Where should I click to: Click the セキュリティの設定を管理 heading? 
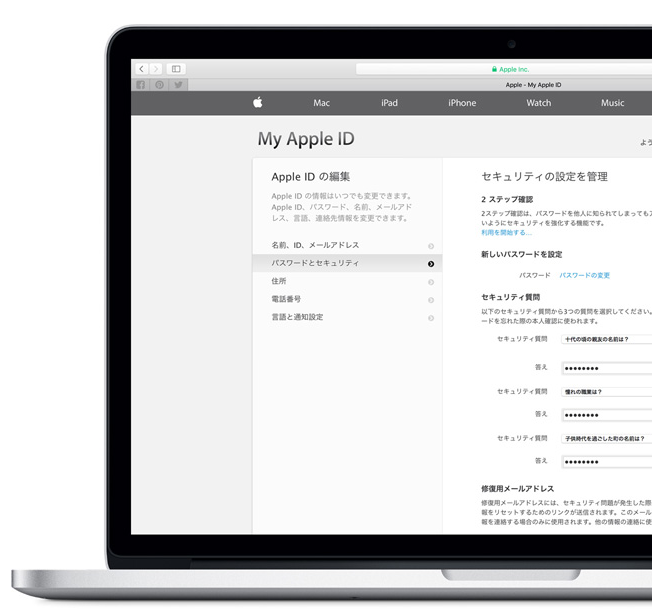(x=544, y=177)
